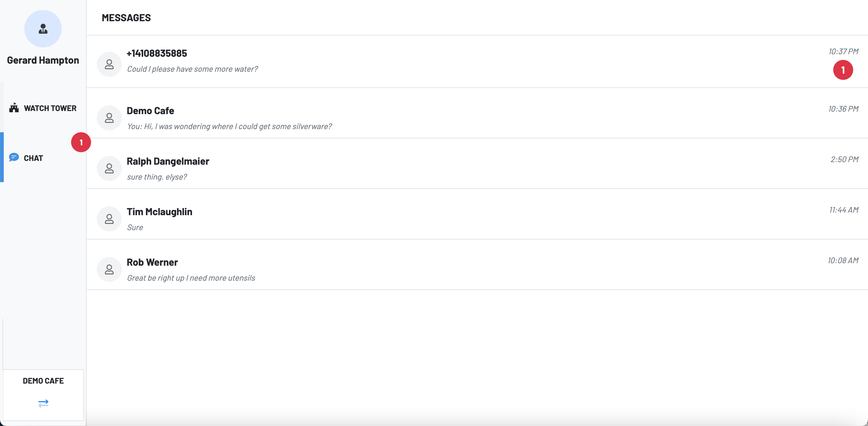Image resolution: width=868 pixels, height=426 pixels.
Task: Open the Demo Cafe silverware conversation
Action: pyautogui.click(x=477, y=113)
